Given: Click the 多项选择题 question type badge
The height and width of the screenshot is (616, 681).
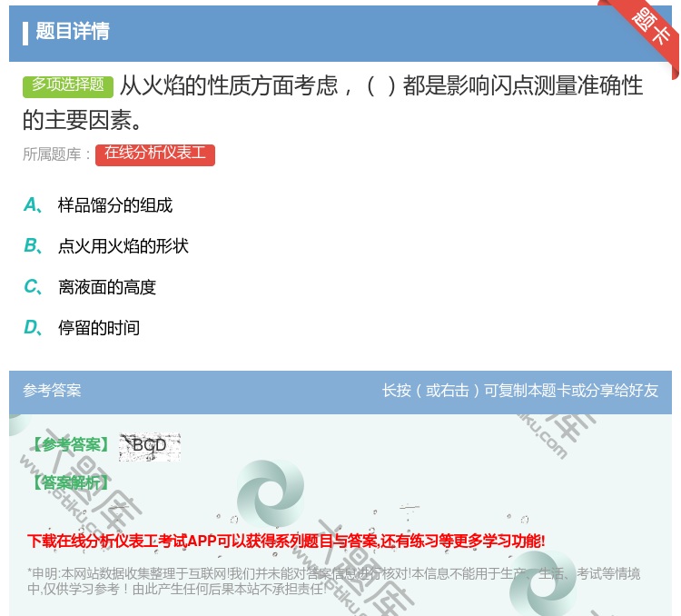Looking at the screenshot, I should [x=68, y=85].
